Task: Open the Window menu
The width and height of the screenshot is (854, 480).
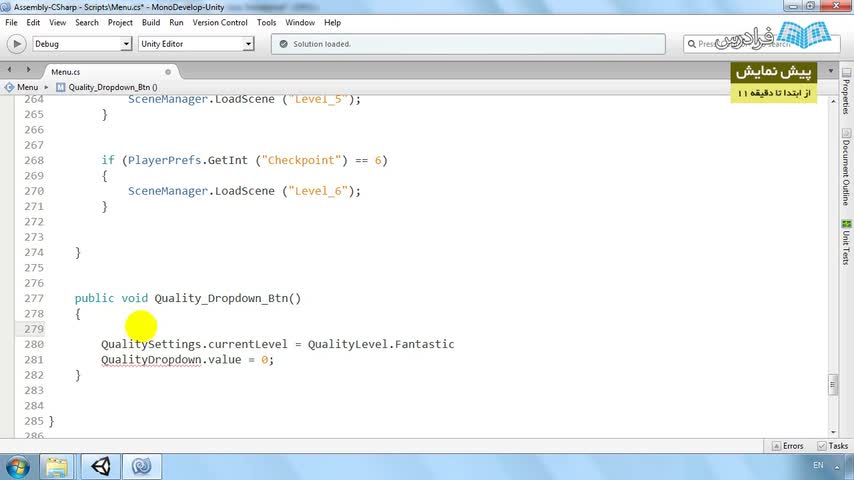Action: (300, 23)
